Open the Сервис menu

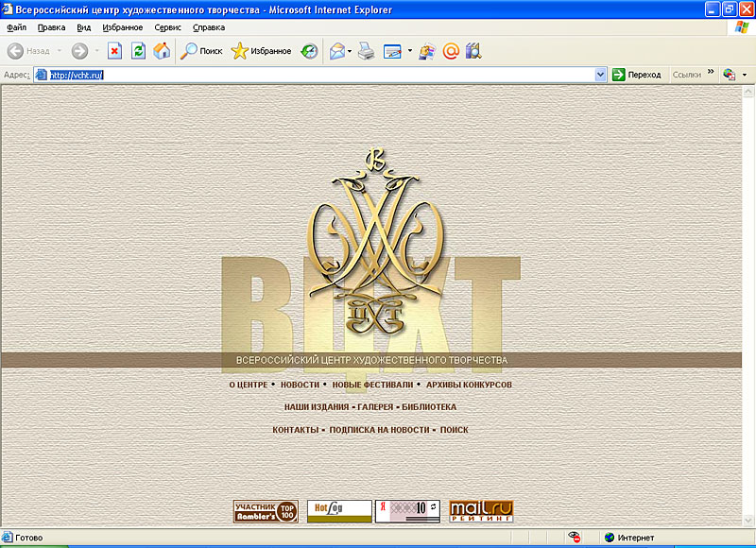click(x=168, y=27)
